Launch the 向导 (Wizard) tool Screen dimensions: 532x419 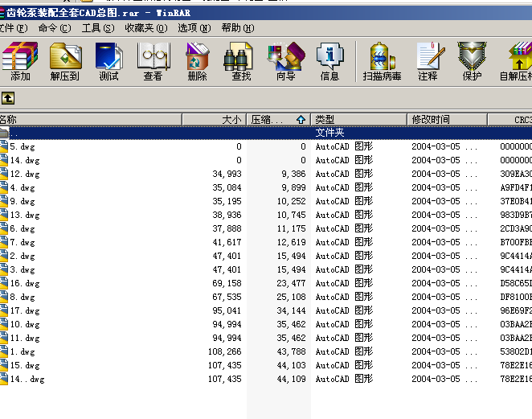(285, 61)
